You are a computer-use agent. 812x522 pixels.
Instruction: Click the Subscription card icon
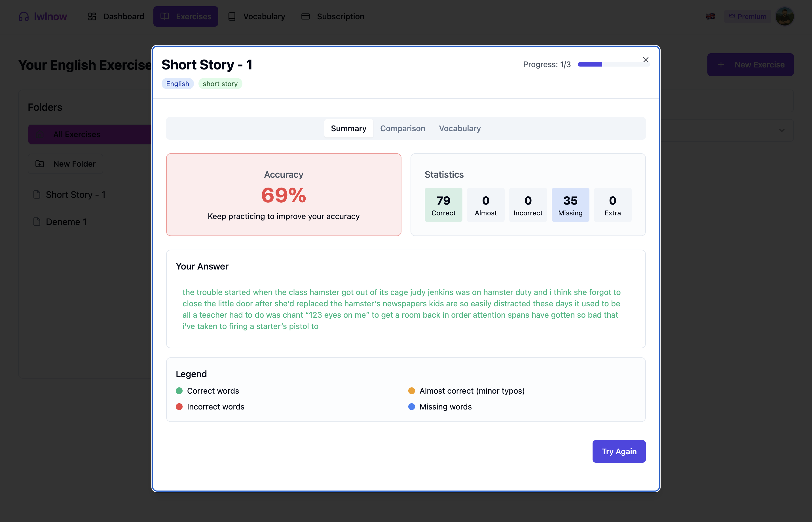pyautogui.click(x=305, y=17)
